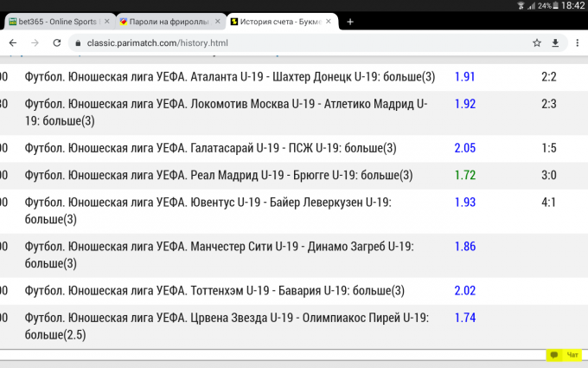Go back with the browser back arrow
Screen dimensions: 588x368
point(13,42)
